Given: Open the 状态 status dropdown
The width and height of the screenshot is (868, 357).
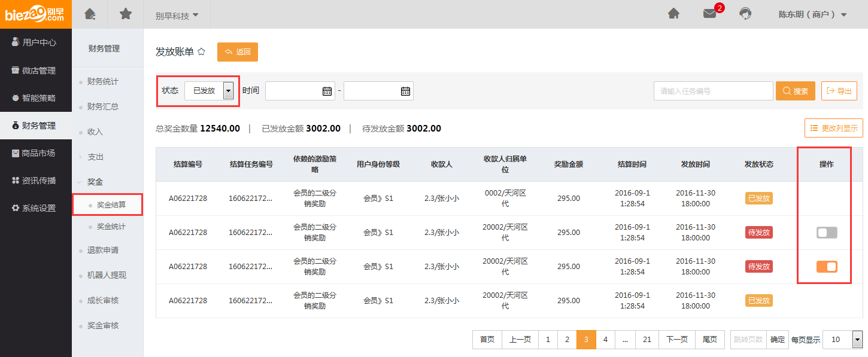Looking at the screenshot, I should [209, 91].
